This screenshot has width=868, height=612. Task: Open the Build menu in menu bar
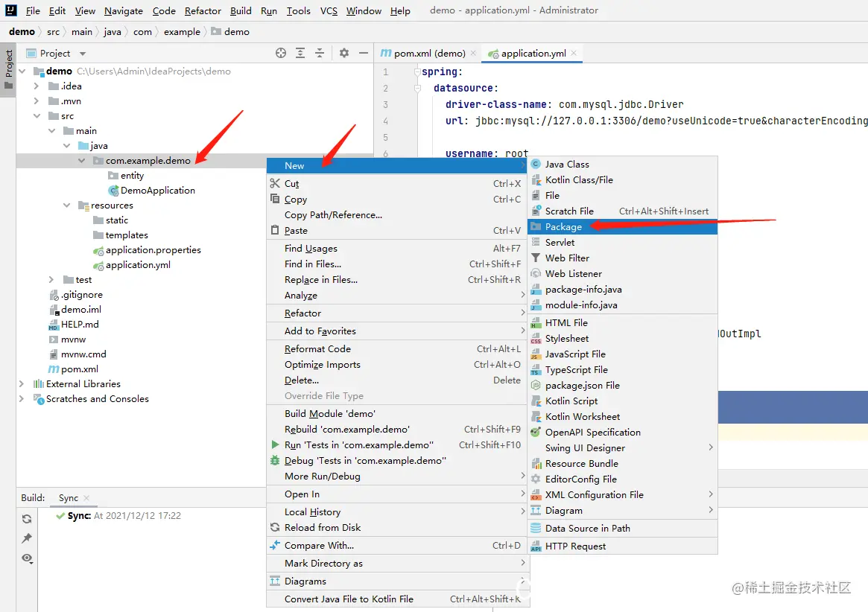point(241,10)
